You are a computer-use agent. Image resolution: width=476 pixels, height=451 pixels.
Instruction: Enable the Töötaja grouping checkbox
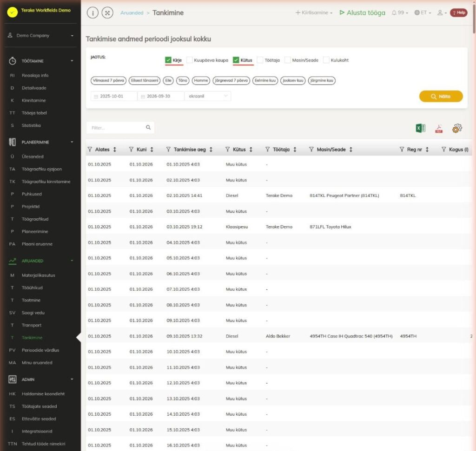click(x=260, y=60)
